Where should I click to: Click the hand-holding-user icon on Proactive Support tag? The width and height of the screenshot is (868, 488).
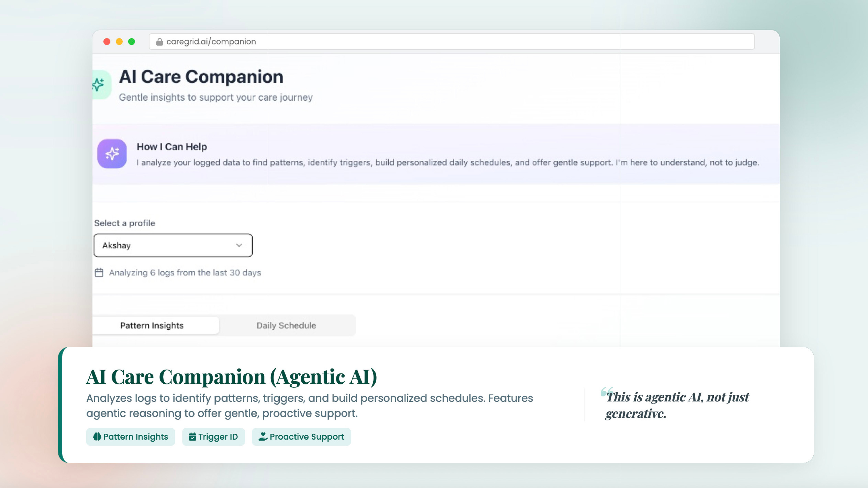click(263, 436)
